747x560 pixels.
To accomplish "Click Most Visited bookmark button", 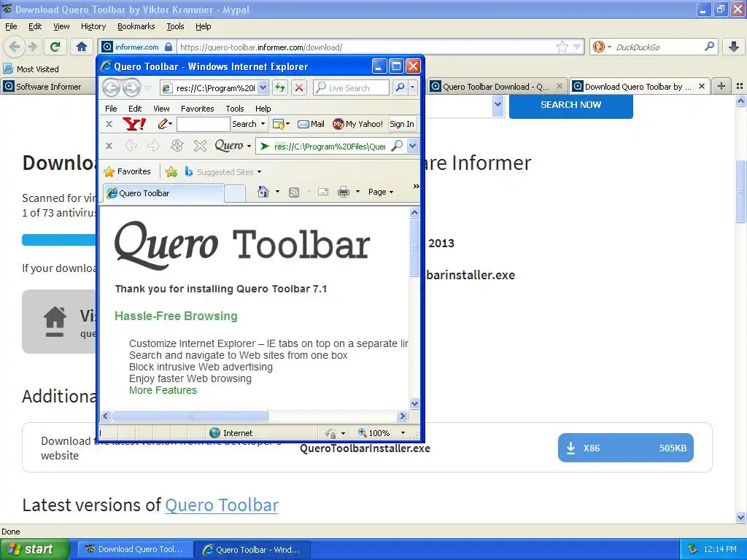I will [x=31, y=69].
